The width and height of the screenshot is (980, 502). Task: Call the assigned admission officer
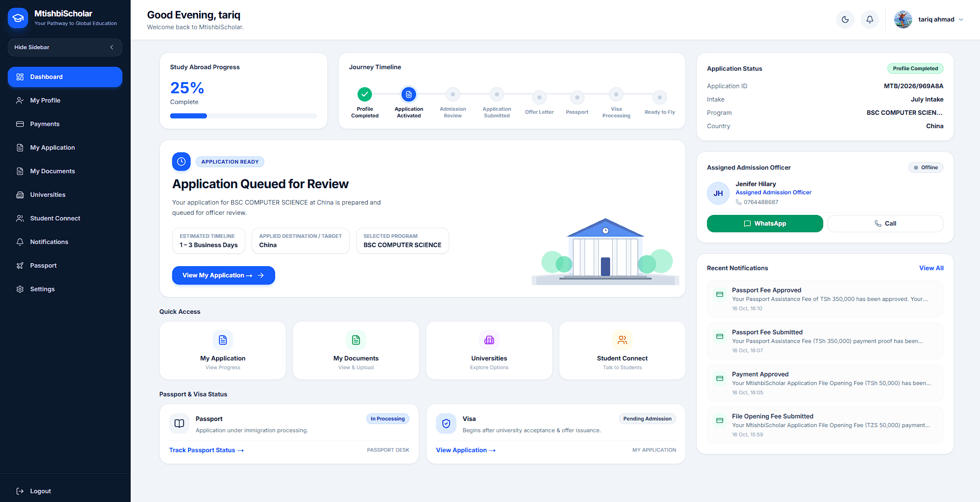[x=885, y=224]
